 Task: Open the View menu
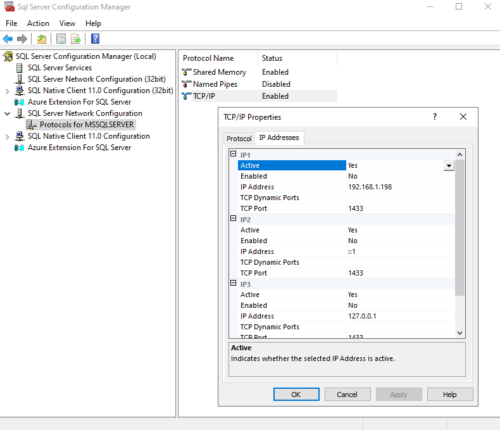[x=67, y=23]
